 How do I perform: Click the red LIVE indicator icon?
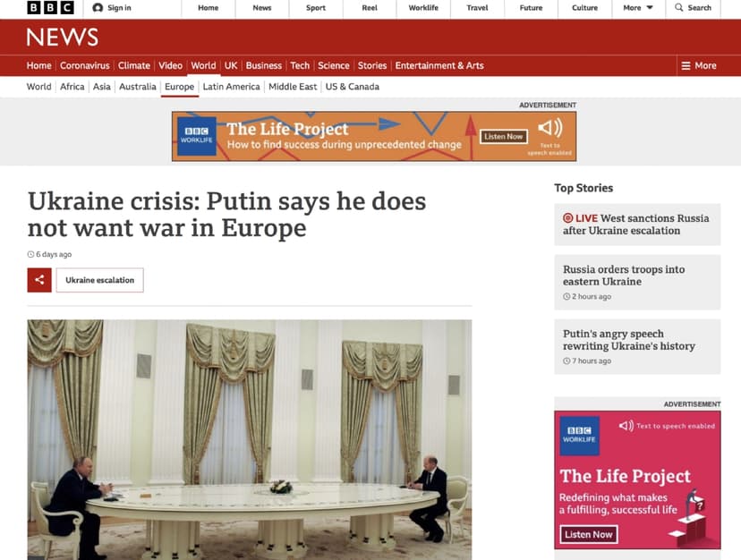click(x=567, y=218)
